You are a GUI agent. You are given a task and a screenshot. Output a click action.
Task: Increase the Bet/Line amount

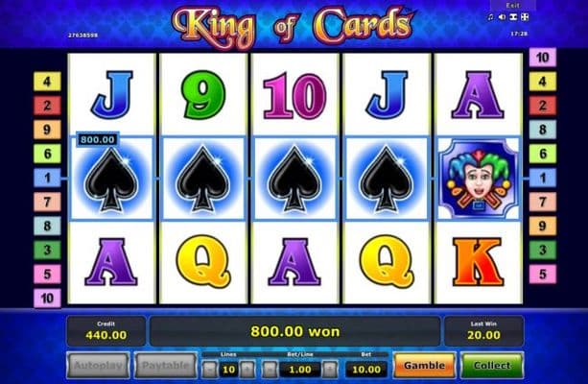[330, 370]
